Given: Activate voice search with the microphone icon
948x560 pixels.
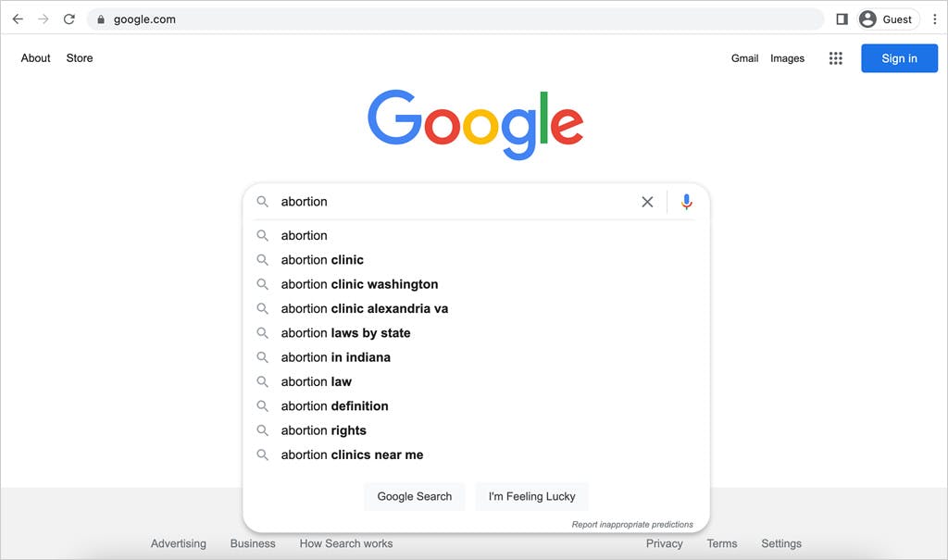Looking at the screenshot, I should pos(685,202).
